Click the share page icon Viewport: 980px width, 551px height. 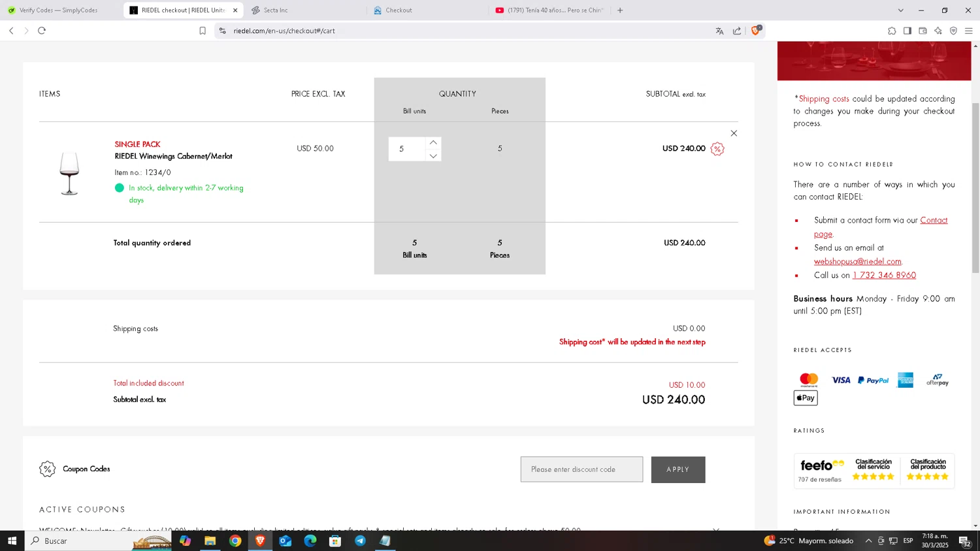click(x=737, y=31)
